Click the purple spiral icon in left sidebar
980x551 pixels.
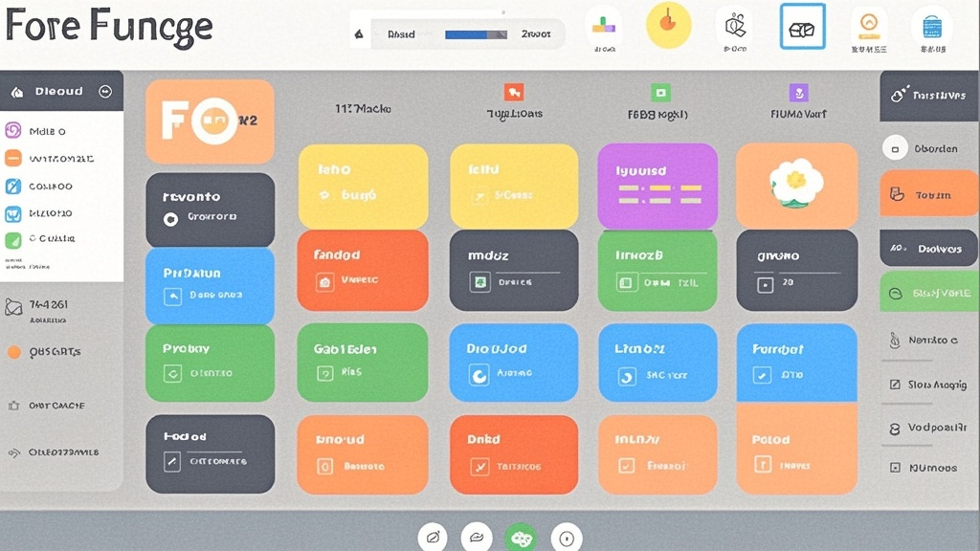click(13, 131)
